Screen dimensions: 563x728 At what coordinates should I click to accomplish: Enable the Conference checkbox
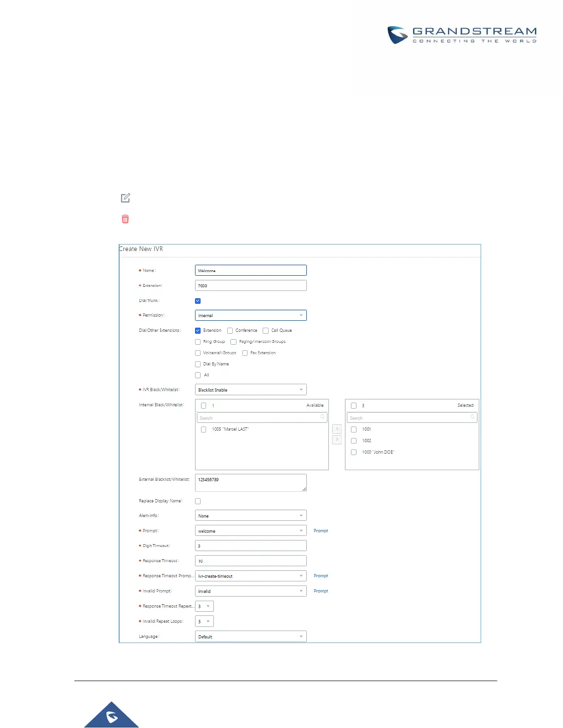point(230,330)
